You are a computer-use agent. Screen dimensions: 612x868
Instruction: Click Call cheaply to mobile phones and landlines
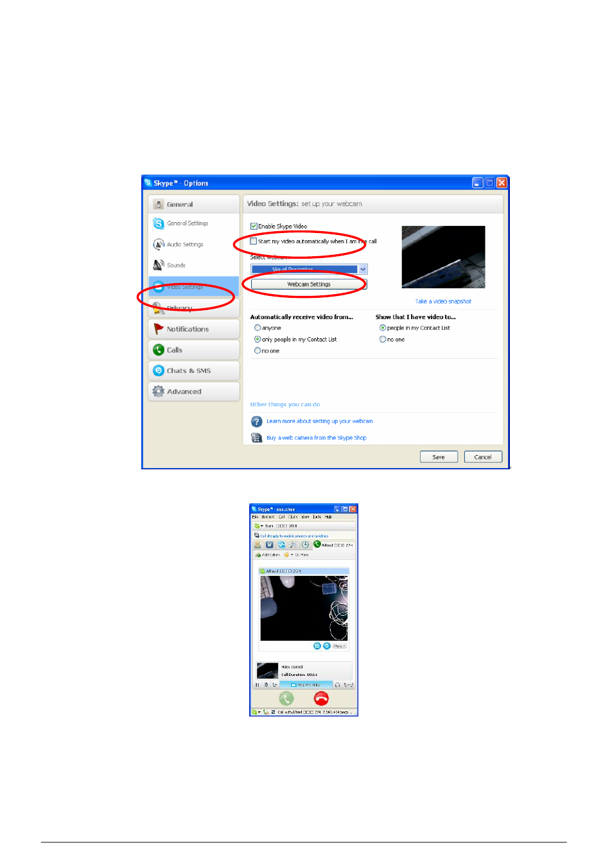click(x=293, y=536)
